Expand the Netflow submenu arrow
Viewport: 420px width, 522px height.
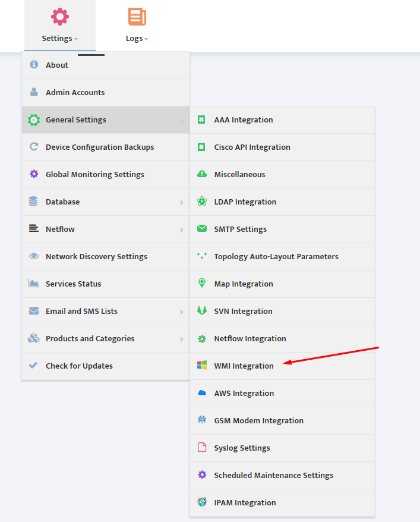click(x=182, y=229)
